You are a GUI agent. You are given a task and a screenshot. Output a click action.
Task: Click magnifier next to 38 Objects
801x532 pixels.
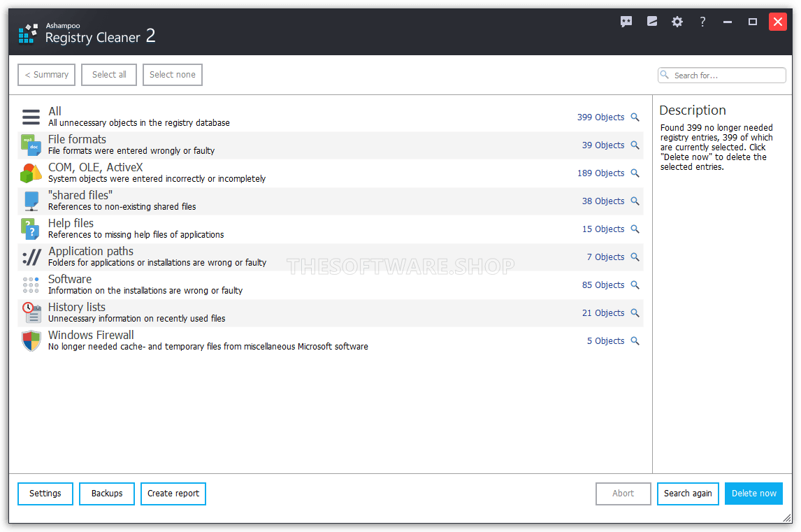click(x=635, y=201)
